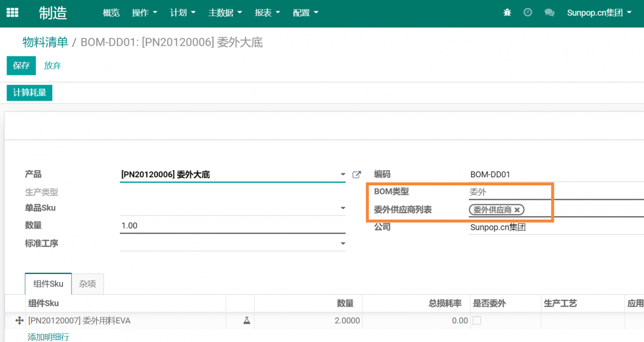Image resolution: width=644 pixels, height=342 pixels.
Task: Click the [PN20120007] 委外用料EVA cell
Action: click(x=126, y=320)
